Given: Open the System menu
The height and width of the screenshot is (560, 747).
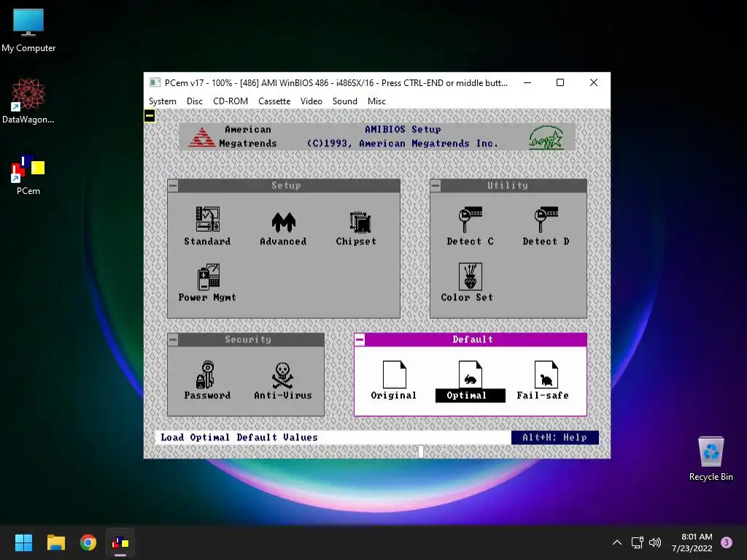Looking at the screenshot, I should pyautogui.click(x=163, y=101).
